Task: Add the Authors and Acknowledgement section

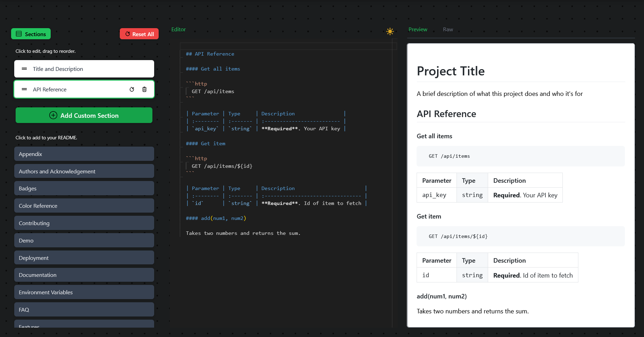Action: click(84, 171)
